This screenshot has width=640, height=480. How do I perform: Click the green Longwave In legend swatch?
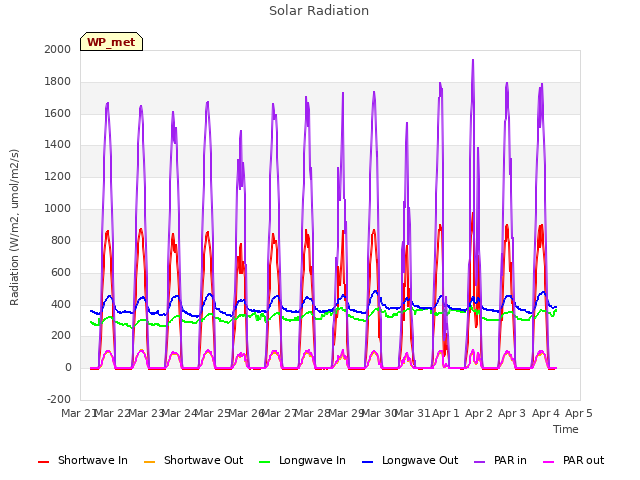(265, 462)
